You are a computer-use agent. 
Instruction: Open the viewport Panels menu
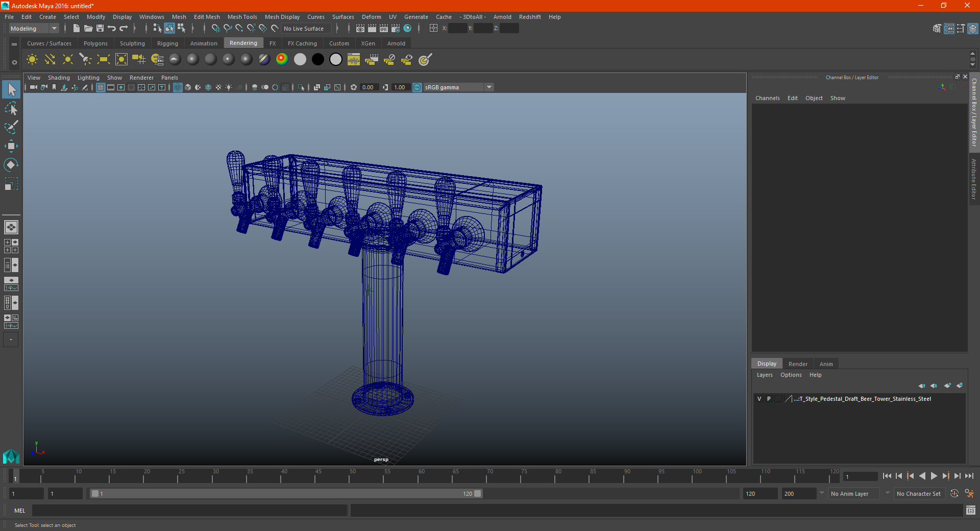(169, 78)
